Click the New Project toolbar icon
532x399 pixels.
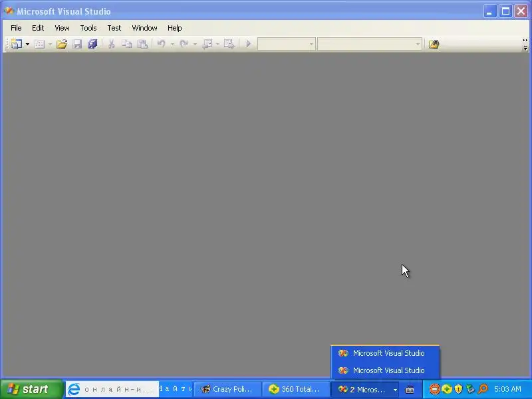(x=16, y=44)
